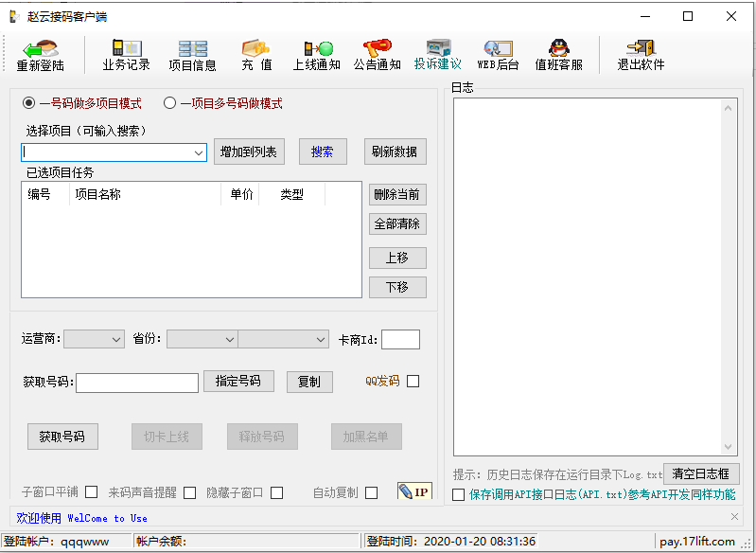
Task: Click log scrollbar down arrow
Action: pos(728,447)
